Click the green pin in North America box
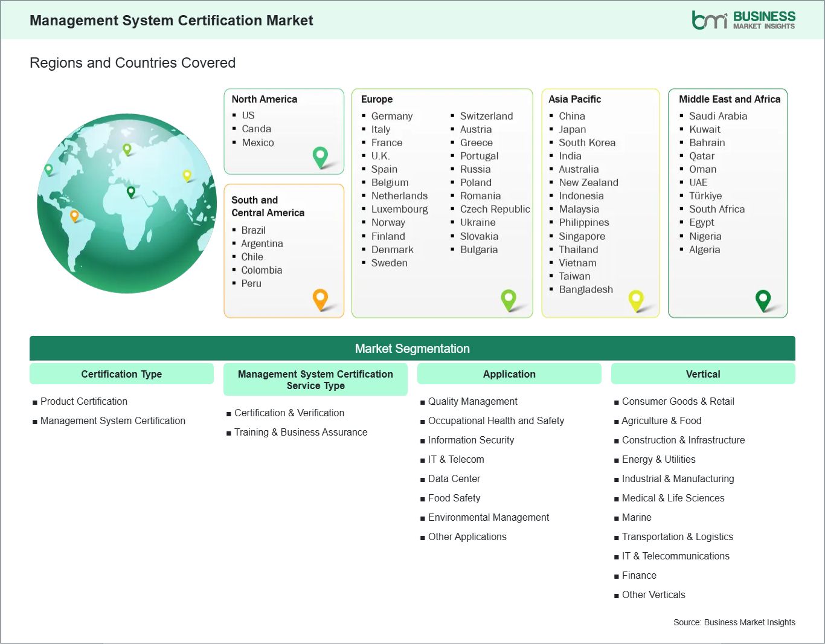Viewport: 825px width, 644px height. pyautogui.click(x=320, y=156)
